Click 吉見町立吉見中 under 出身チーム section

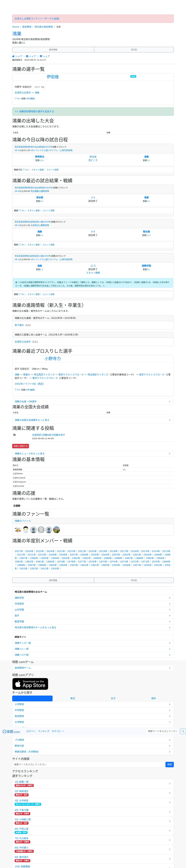tap(23, 342)
